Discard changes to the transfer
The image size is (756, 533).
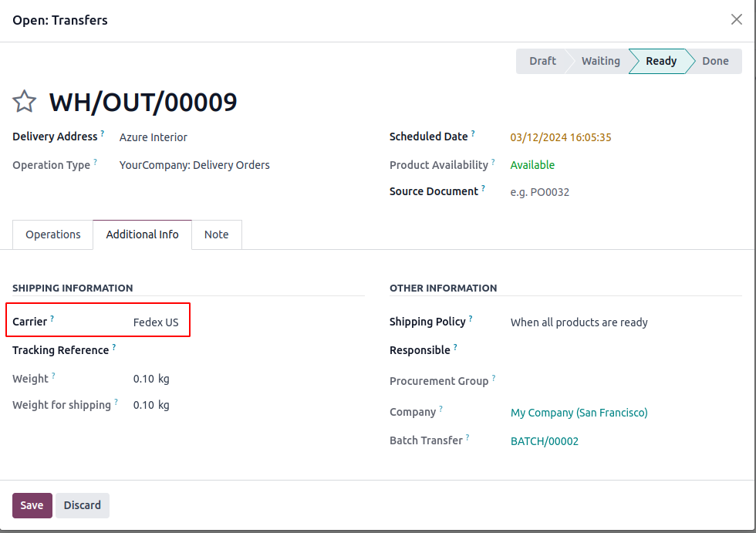pyautogui.click(x=83, y=505)
